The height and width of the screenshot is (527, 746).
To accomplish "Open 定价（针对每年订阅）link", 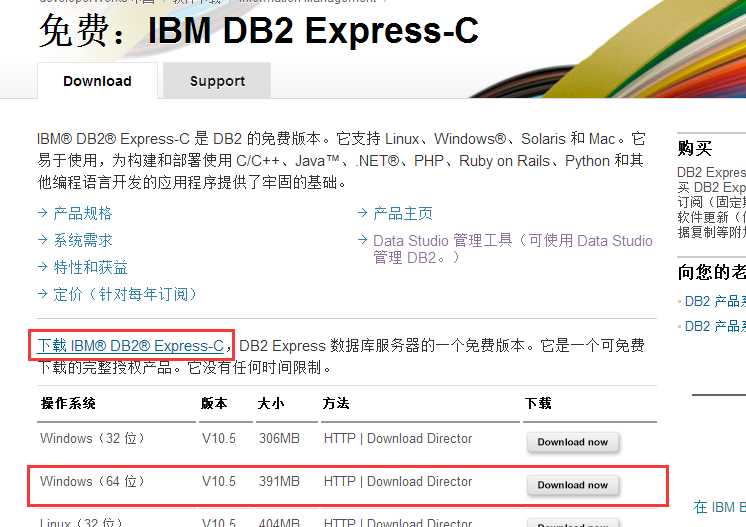I will click(x=125, y=294).
